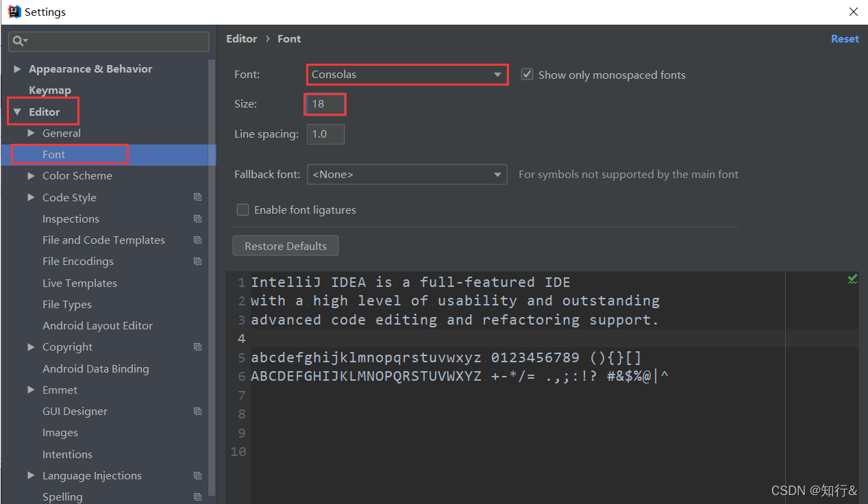Select Keymap in the settings tree
Image resolution: width=868 pixels, height=504 pixels.
50,90
